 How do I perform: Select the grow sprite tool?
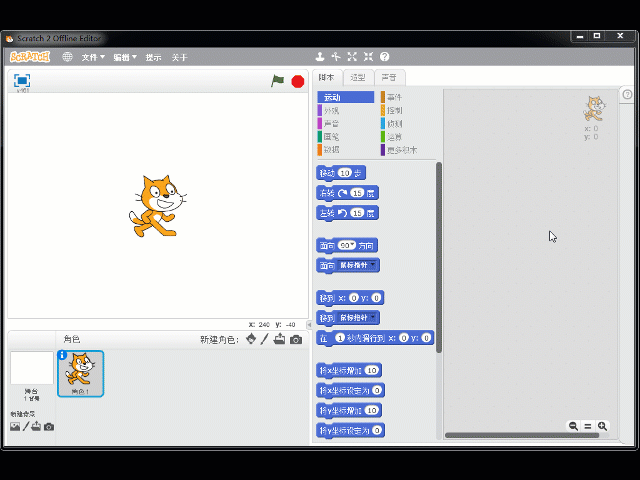[x=352, y=57]
